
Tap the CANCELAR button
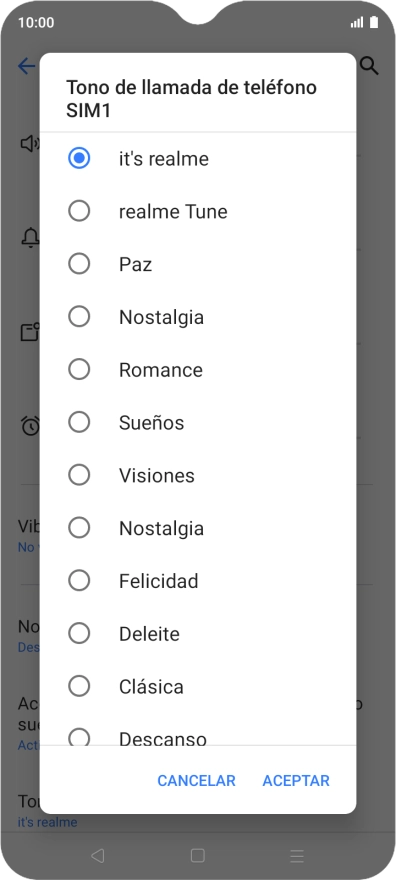tap(196, 781)
